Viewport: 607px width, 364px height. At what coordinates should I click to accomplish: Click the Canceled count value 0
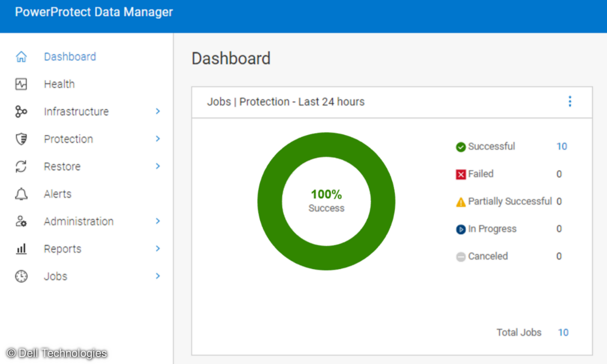point(559,256)
